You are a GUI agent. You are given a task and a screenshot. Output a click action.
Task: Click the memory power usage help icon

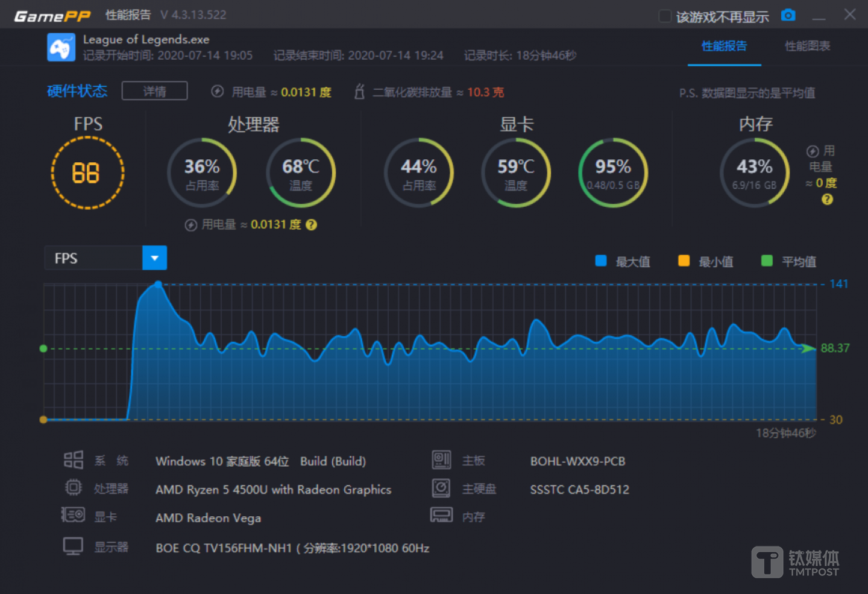[x=827, y=200]
